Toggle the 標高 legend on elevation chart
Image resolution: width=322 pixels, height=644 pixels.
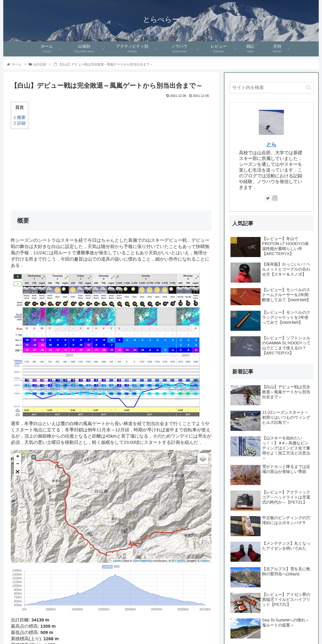point(111,567)
